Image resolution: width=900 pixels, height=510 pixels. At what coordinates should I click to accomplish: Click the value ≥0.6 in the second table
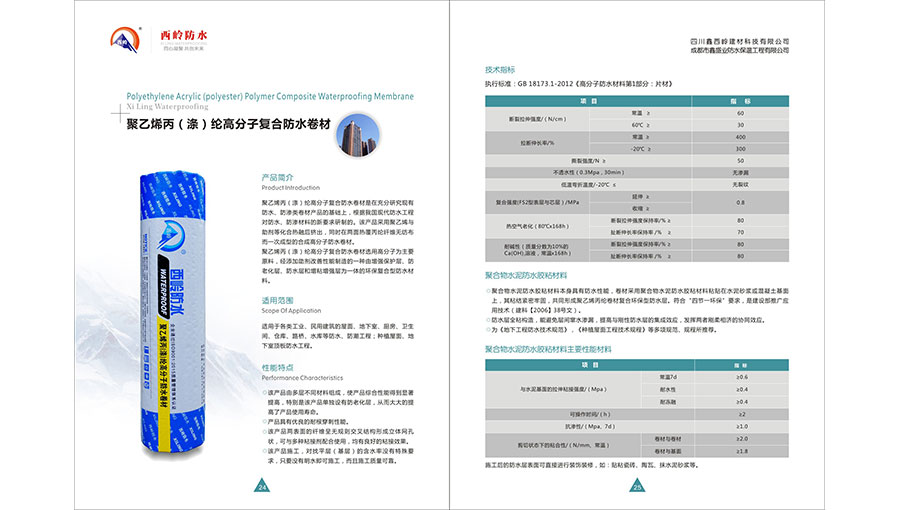pos(742,377)
